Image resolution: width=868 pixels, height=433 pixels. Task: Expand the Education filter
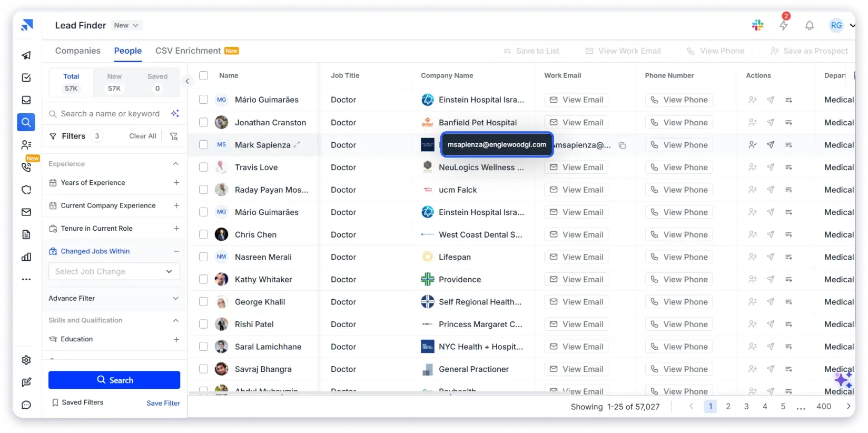coord(176,340)
